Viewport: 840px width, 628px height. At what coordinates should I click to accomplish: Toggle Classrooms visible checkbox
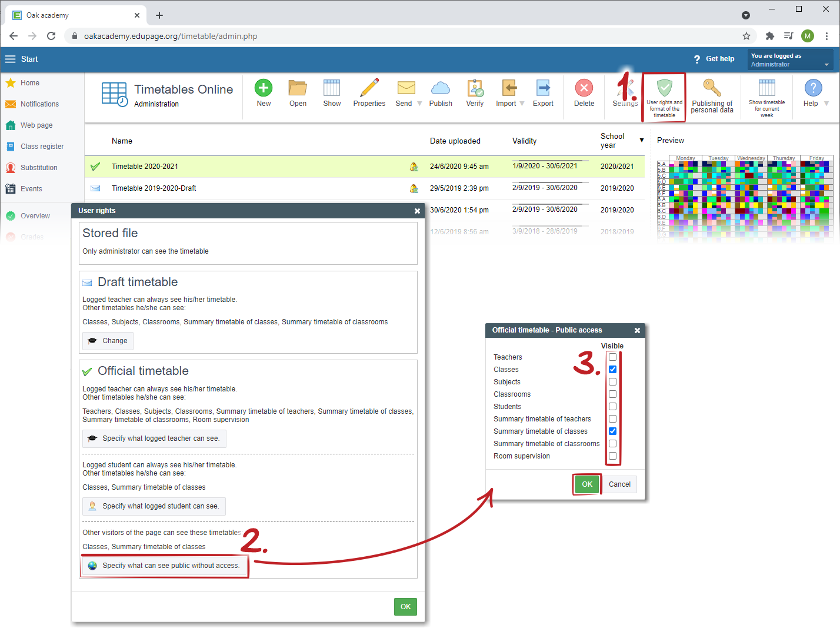(612, 394)
